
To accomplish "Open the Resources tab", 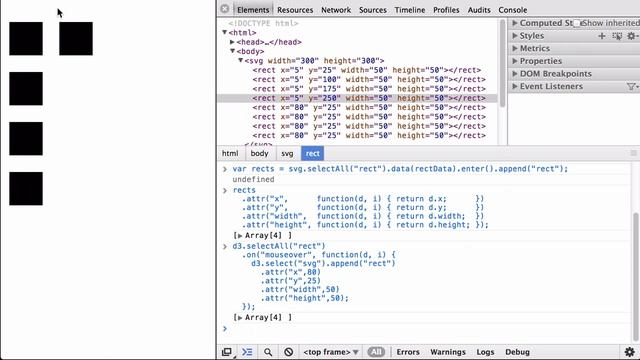I will click(295, 10).
